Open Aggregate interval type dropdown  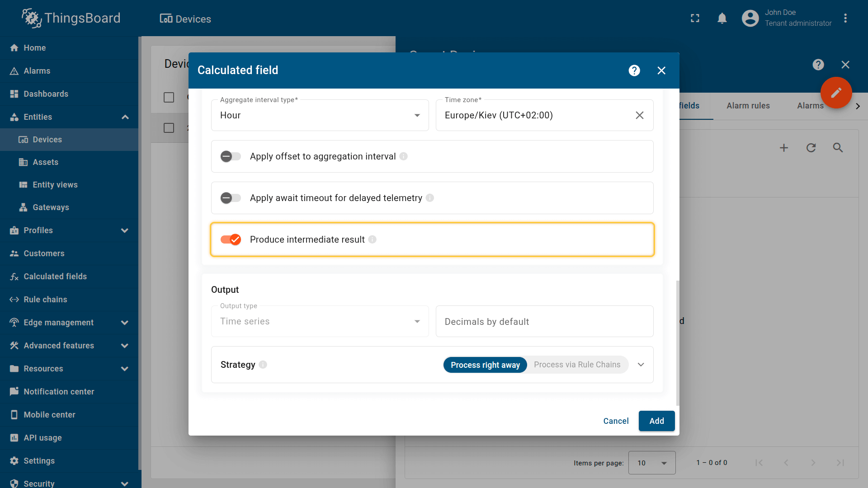click(320, 115)
